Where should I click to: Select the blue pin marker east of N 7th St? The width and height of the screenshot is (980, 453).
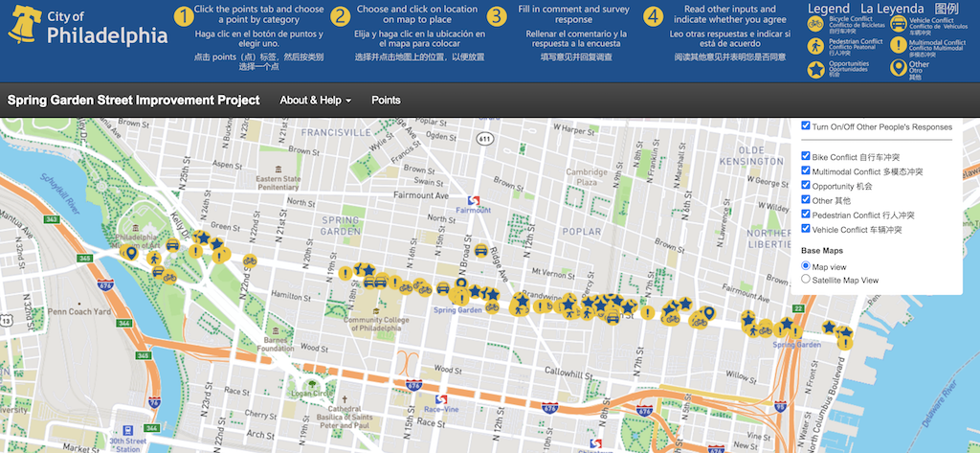[x=709, y=313]
